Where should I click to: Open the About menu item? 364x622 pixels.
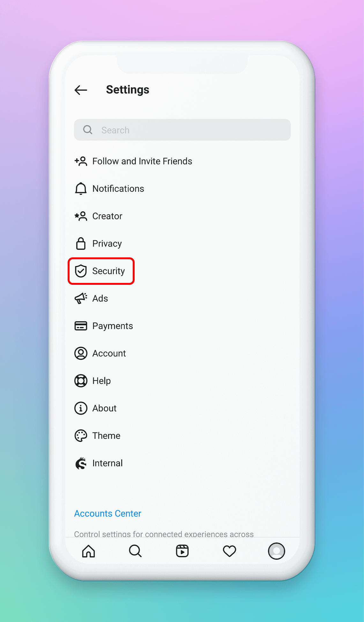click(104, 408)
